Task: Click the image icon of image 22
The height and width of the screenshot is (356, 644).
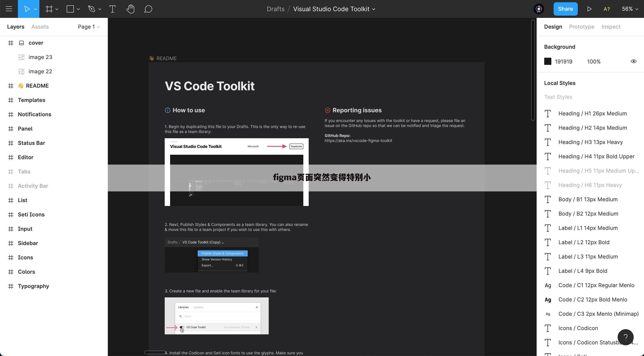Action: [x=21, y=72]
